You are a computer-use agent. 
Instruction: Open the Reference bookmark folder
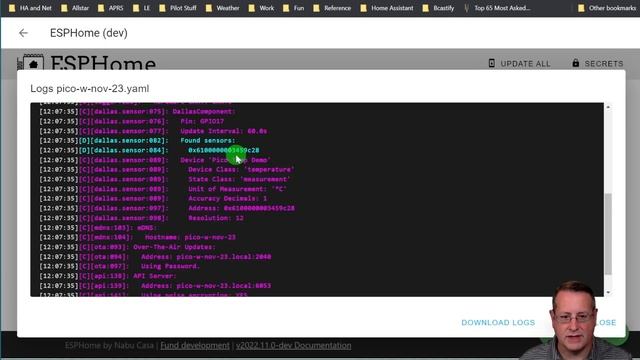coord(332,8)
